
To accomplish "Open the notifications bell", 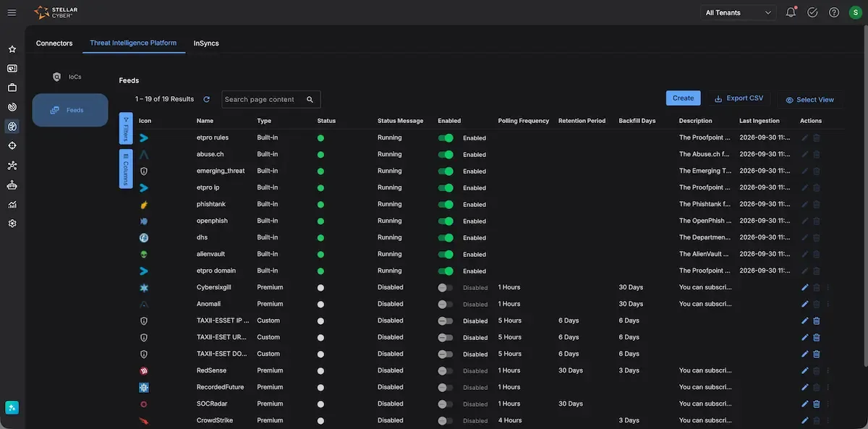I will coord(791,12).
